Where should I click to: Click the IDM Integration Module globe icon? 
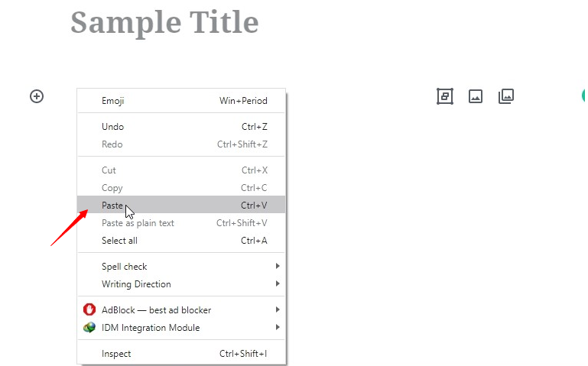89,328
